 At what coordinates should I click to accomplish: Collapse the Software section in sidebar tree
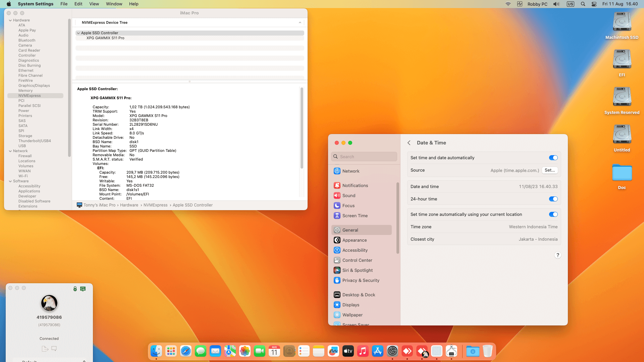[10, 181]
